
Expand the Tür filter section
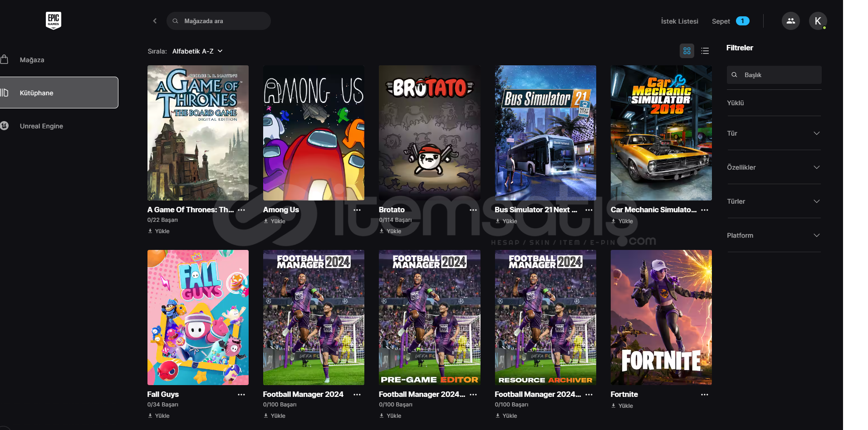[774, 133]
